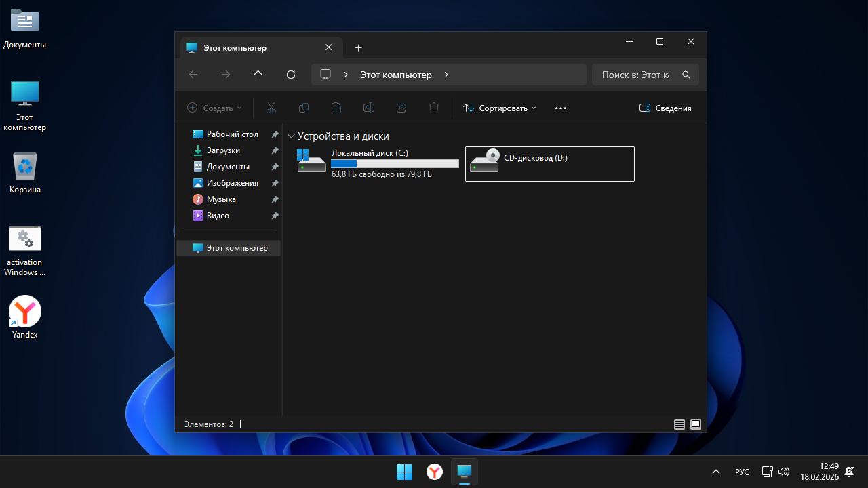Click the Refresh button in navigation bar
The image size is (868, 488).
point(291,75)
